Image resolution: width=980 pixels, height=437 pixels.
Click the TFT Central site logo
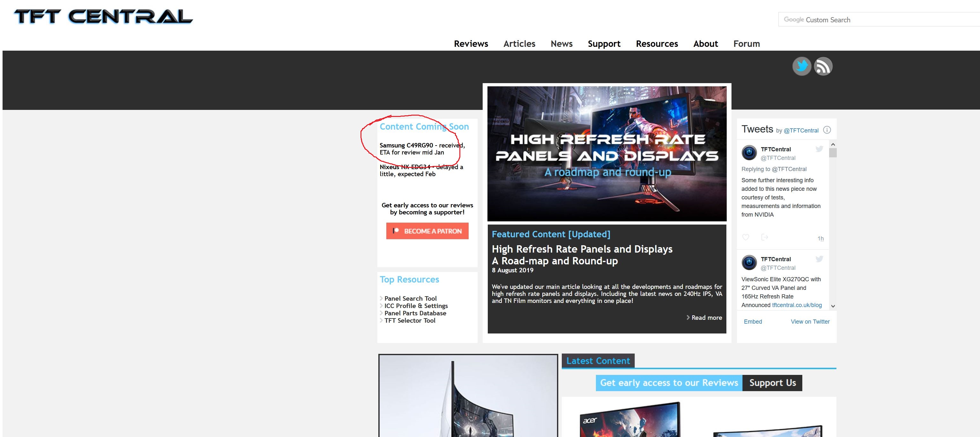[x=103, y=17]
